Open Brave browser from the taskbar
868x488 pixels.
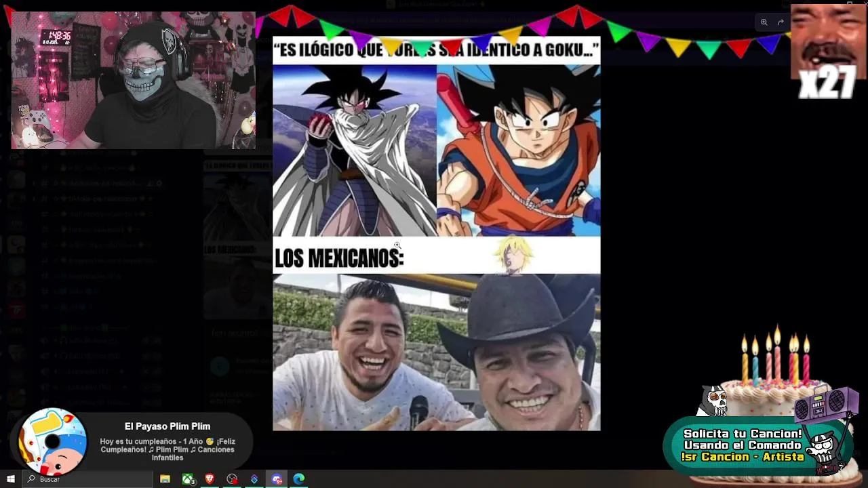coord(210,479)
